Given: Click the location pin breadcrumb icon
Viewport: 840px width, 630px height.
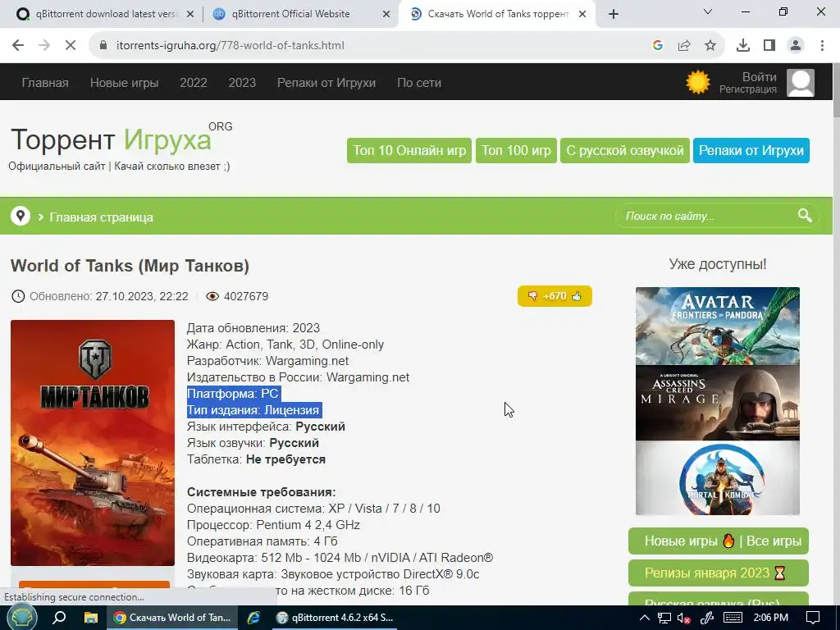Looking at the screenshot, I should (x=21, y=217).
